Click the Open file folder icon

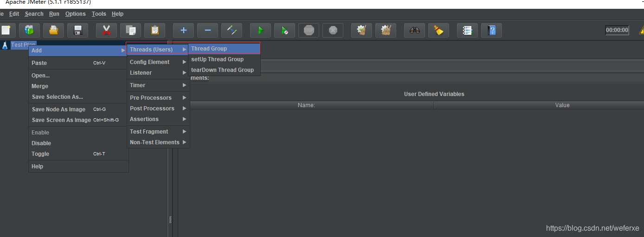(x=54, y=31)
